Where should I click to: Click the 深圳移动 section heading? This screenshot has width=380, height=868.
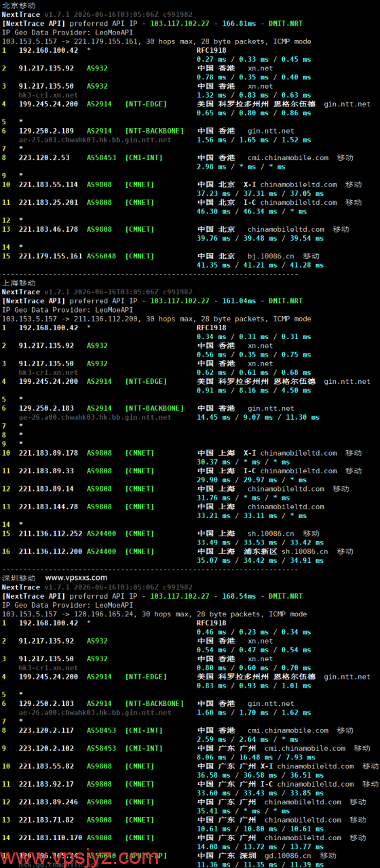coord(18,578)
